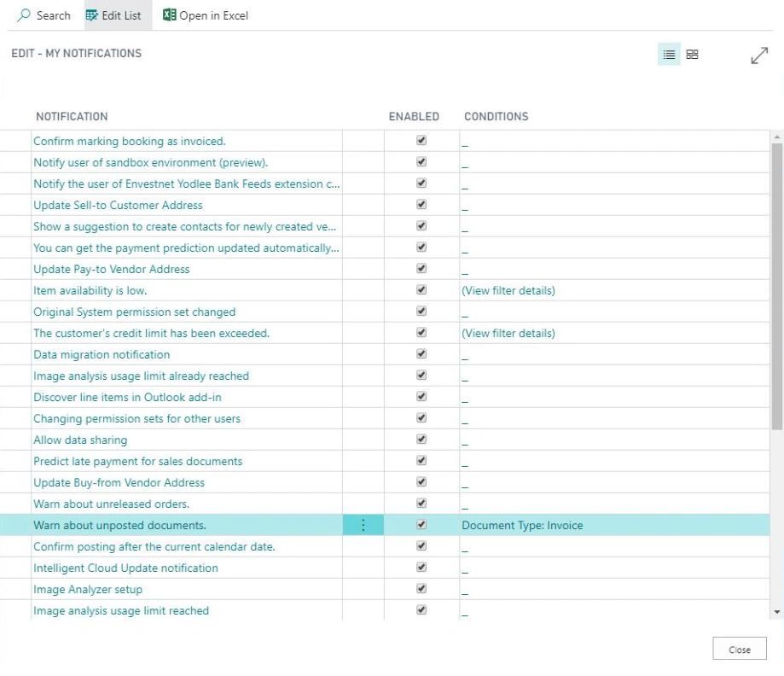
Task: Toggle Enabled for Allow data sharing
Action: tap(421, 440)
